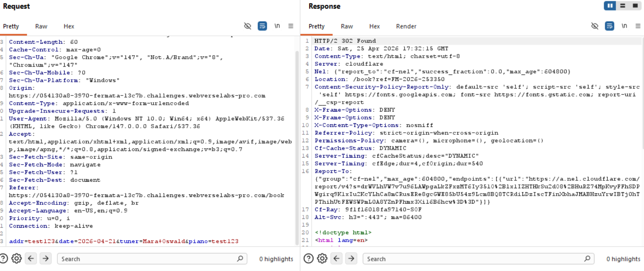The width and height of the screenshot is (644, 271).
Task: Open the Render tab in Response
Action: [x=406, y=26]
